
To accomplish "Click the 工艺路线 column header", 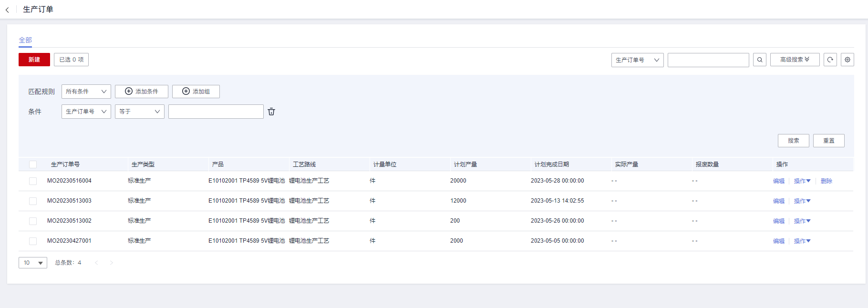I will click(304, 164).
